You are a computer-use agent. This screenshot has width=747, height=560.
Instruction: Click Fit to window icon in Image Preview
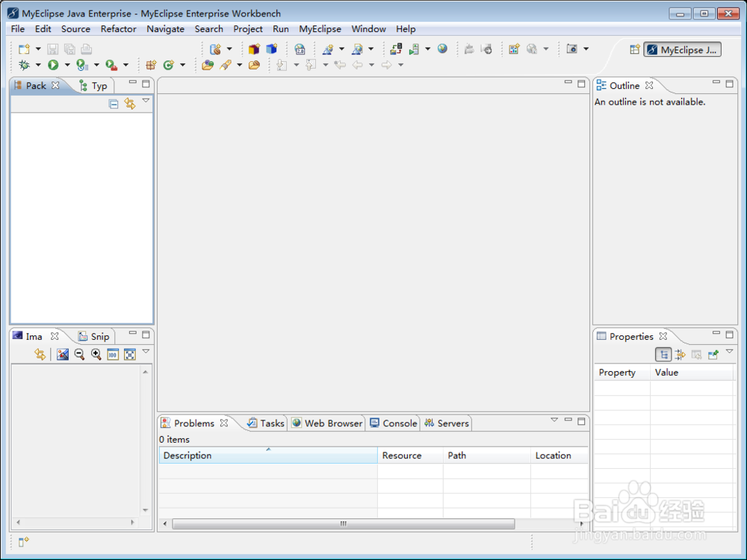[129, 354]
